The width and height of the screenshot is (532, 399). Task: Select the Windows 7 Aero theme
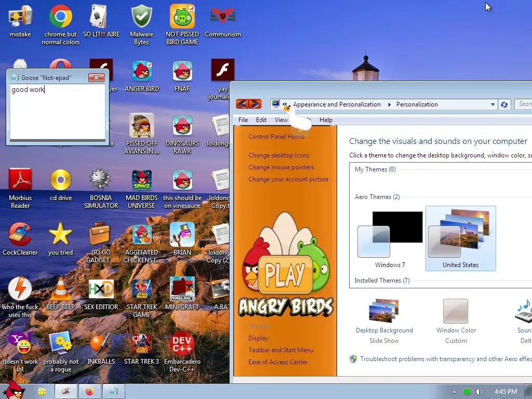pyautogui.click(x=390, y=239)
